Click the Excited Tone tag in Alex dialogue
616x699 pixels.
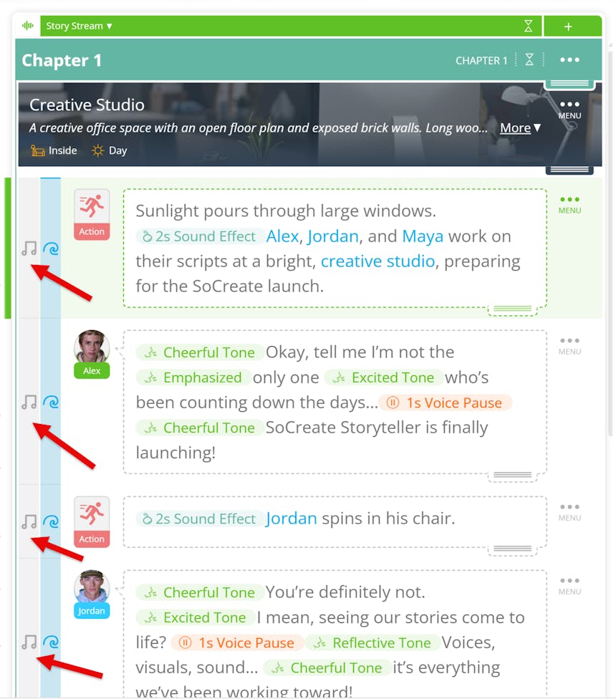(x=384, y=377)
